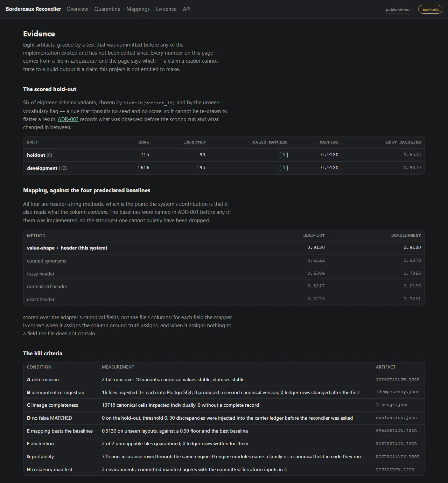Click the exact header hold-out score 0.3478
Viewport: 448px width, 483px height.
tap(316, 299)
